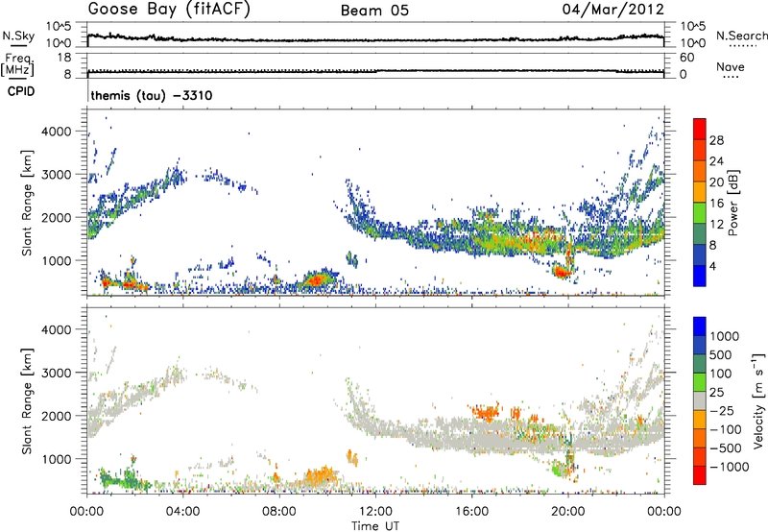Select the 'Freq. [MHz]' axis label

(17, 65)
